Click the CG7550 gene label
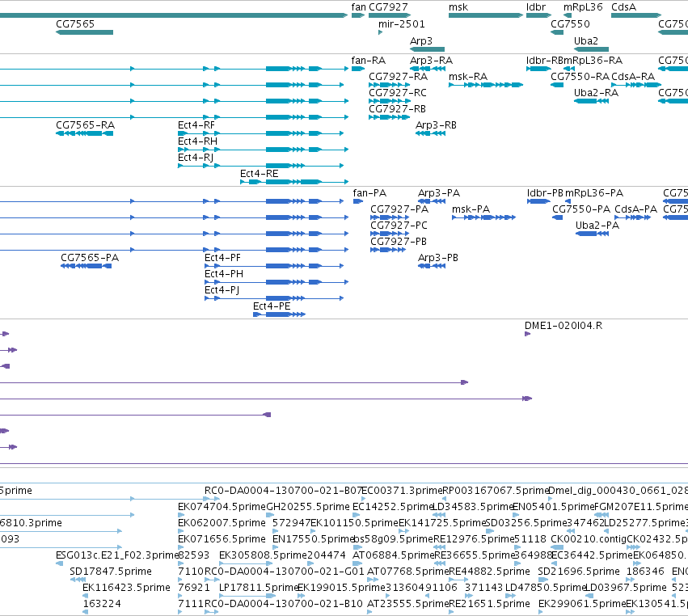The width and height of the screenshot is (688, 616). [x=570, y=23]
